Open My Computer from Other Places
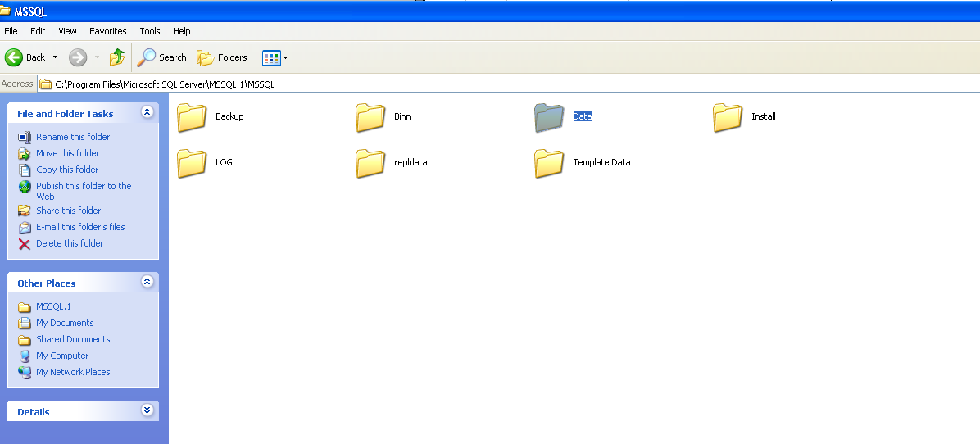The image size is (980, 444). (x=62, y=356)
